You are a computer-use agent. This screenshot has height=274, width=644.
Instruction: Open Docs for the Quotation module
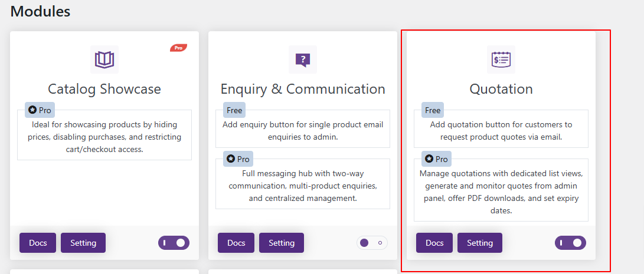434,243
